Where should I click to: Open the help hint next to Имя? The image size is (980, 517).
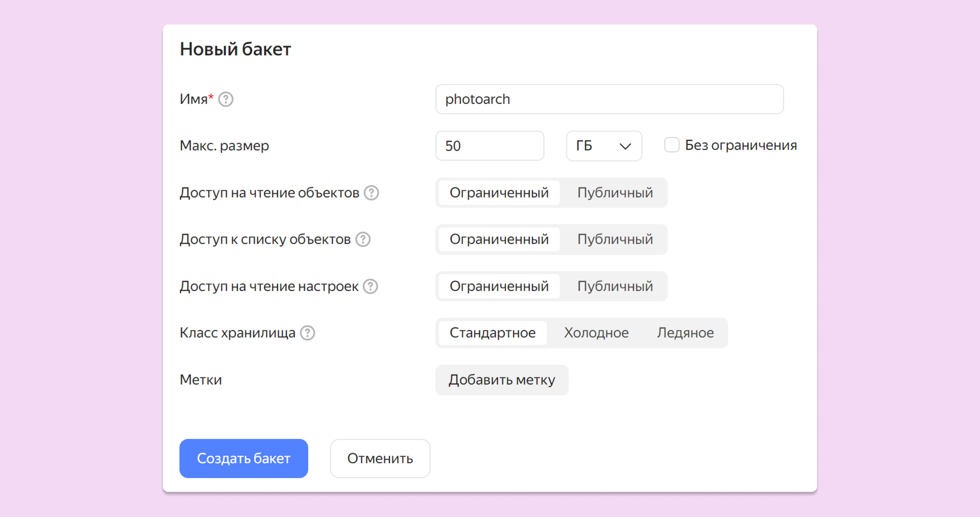[226, 99]
